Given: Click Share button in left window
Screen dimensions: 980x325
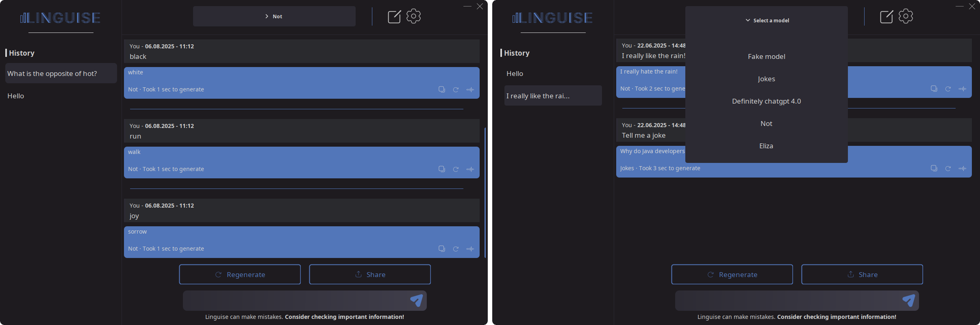Looking at the screenshot, I should [370, 275].
